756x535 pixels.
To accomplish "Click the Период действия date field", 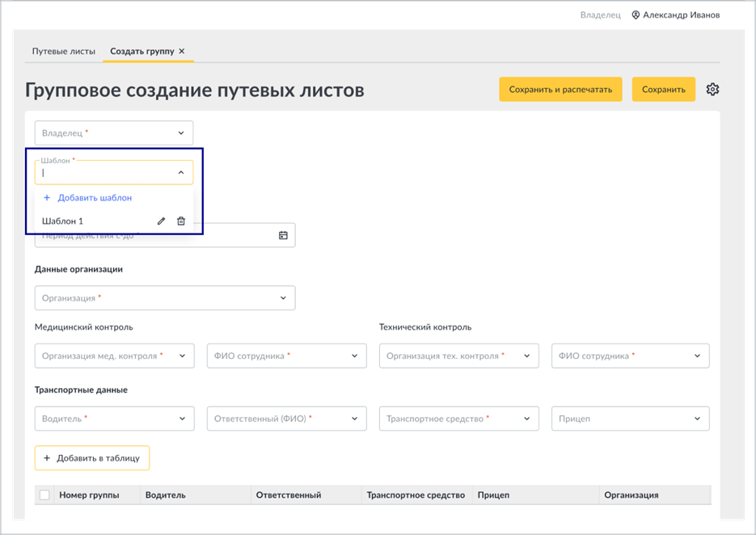I will (165, 235).
